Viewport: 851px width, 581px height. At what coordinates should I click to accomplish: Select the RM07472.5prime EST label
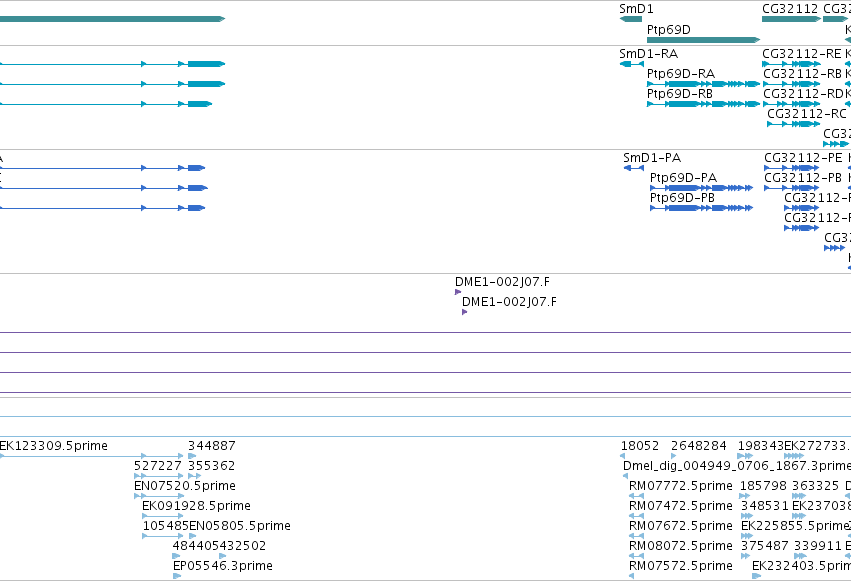click(x=681, y=506)
